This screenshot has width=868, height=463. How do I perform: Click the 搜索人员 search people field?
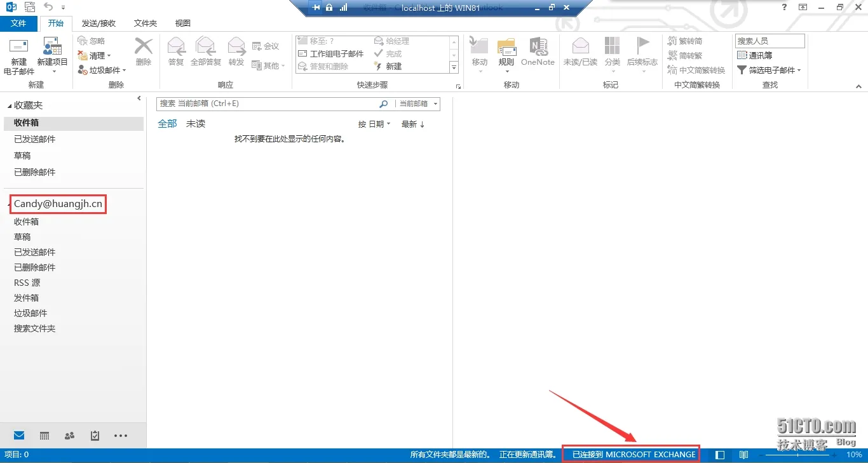(x=770, y=41)
